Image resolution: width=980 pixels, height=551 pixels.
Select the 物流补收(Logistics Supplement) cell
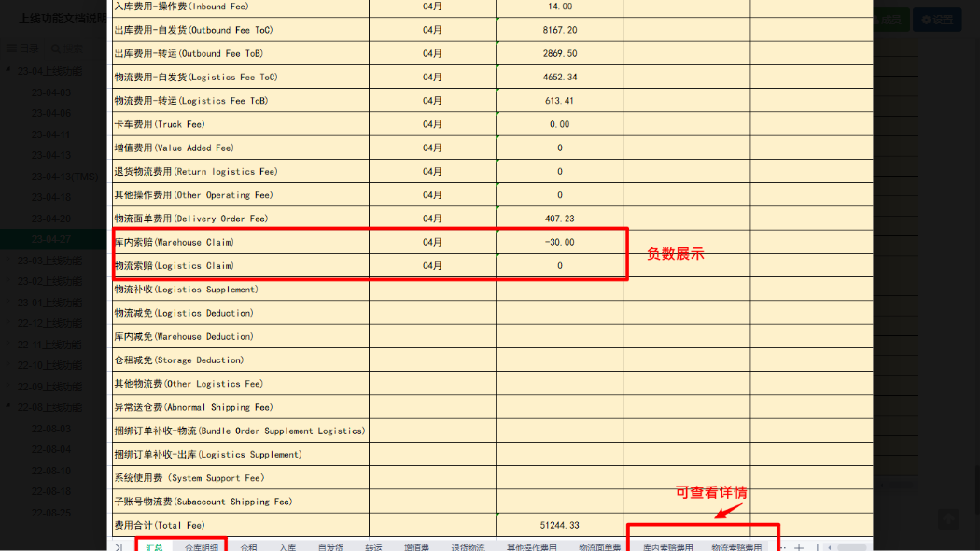coord(241,290)
